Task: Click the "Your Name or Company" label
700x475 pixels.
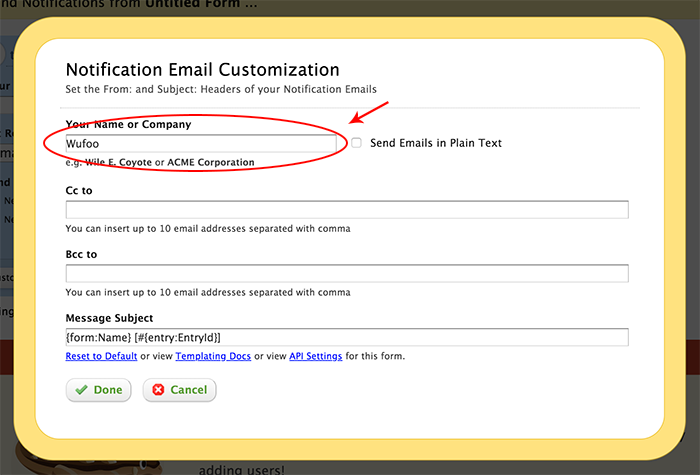Action: tap(128, 125)
